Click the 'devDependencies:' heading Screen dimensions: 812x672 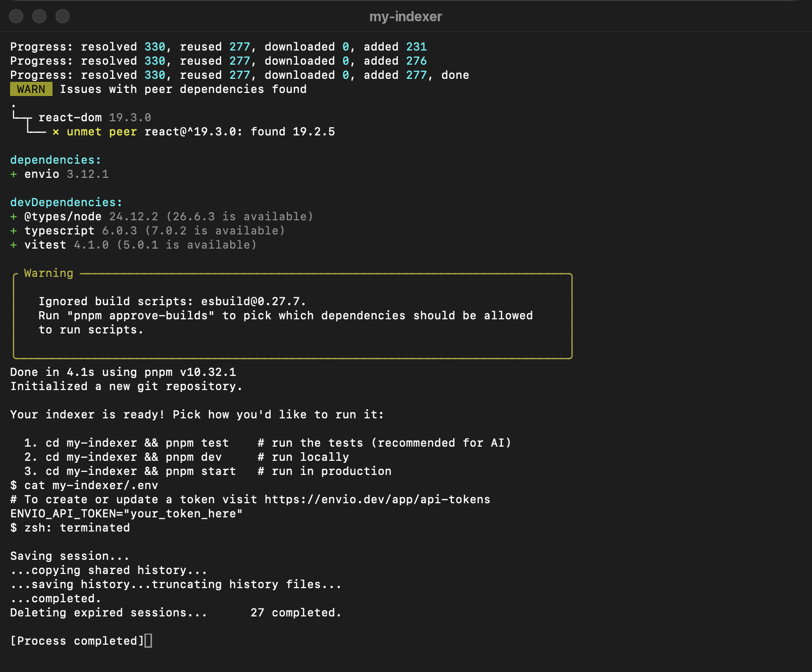[x=66, y=203]
